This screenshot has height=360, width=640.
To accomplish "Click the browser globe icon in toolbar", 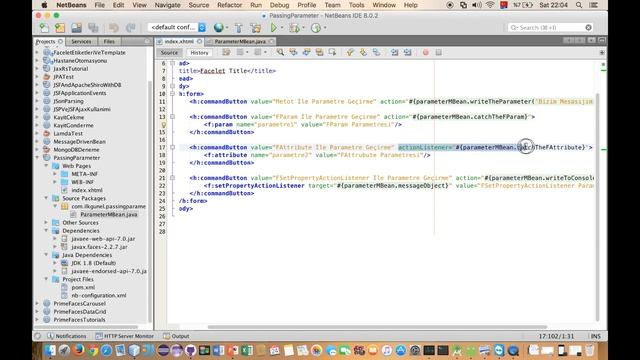I will (219, 27).
